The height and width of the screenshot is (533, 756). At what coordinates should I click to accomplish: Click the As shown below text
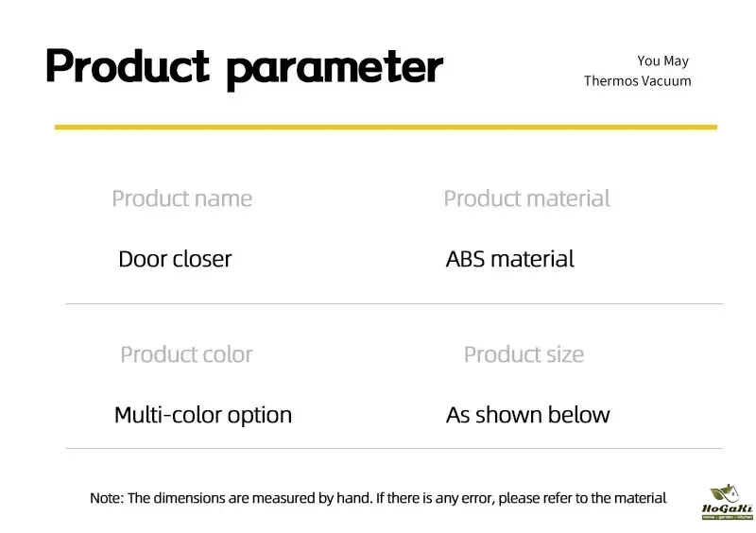click(x=527, y=415)
